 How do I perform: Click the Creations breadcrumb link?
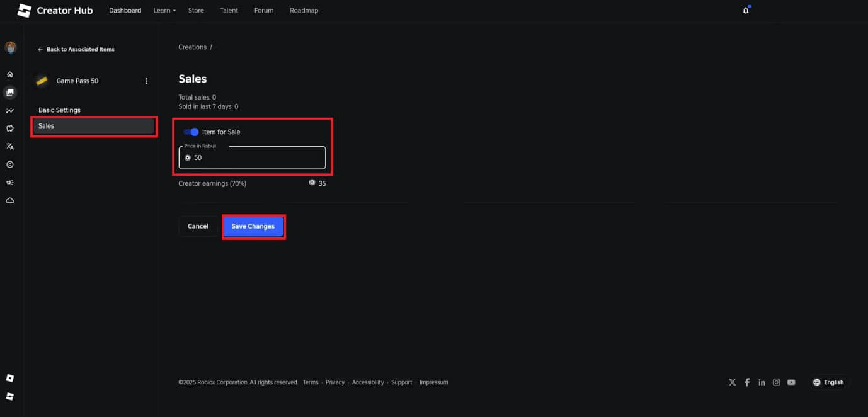coord(193,47)
